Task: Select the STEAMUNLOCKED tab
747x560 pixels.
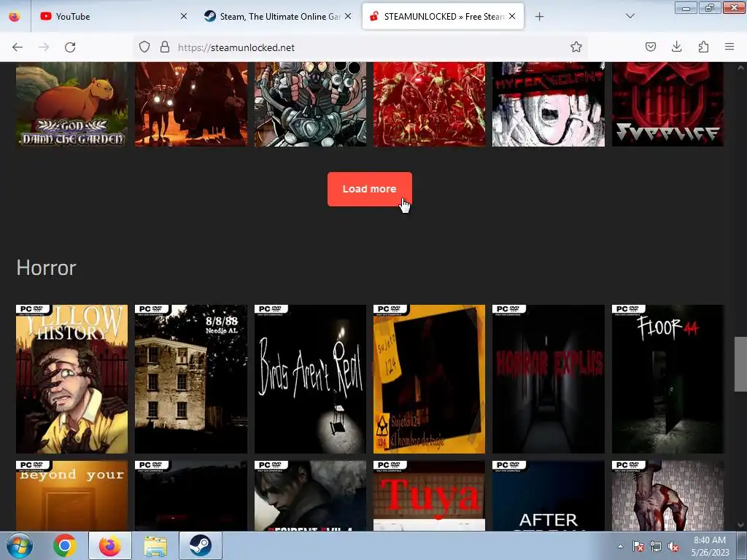Action: (443, 16)
